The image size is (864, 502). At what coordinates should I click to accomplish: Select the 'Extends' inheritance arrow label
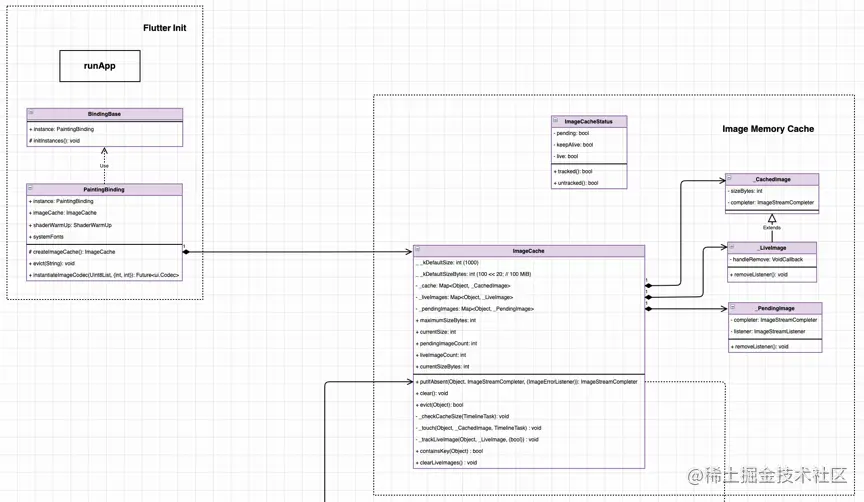[771, 228]
